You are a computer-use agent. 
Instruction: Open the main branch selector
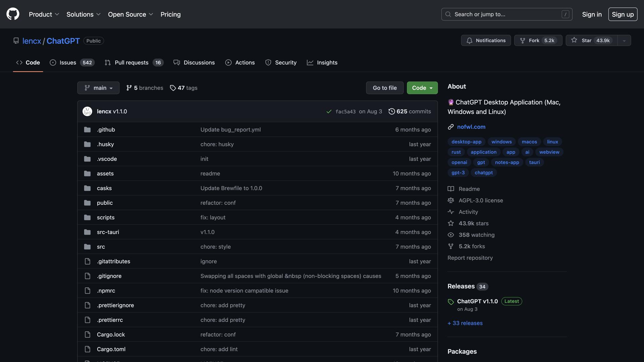98,87
